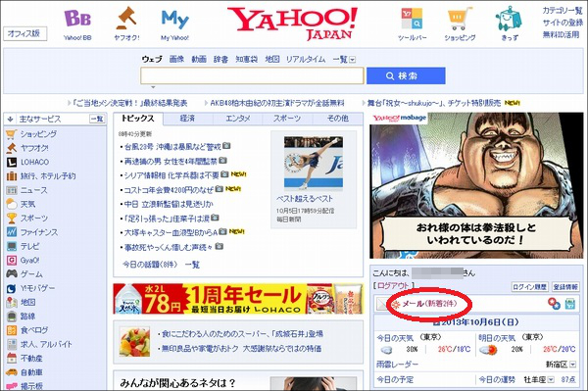
Task: Open the Toolbar icon in header
Action: tap(412, 19)
